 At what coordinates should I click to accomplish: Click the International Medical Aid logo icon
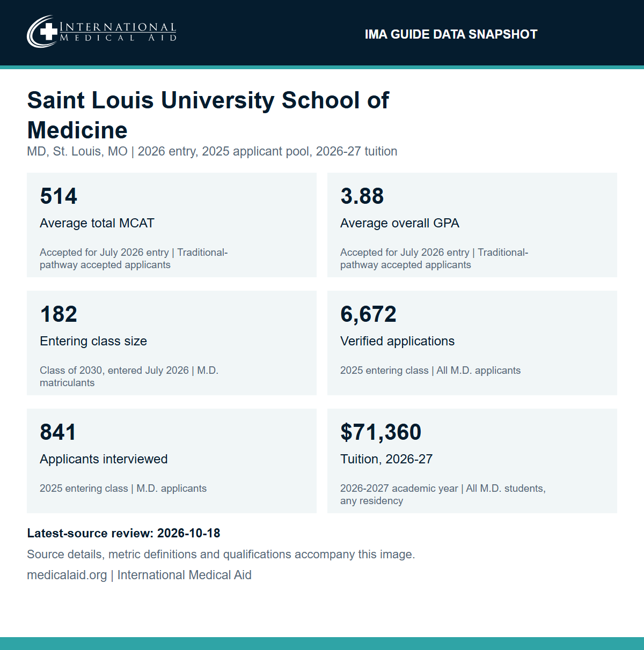pyautogui.click(x=42, y=32)
